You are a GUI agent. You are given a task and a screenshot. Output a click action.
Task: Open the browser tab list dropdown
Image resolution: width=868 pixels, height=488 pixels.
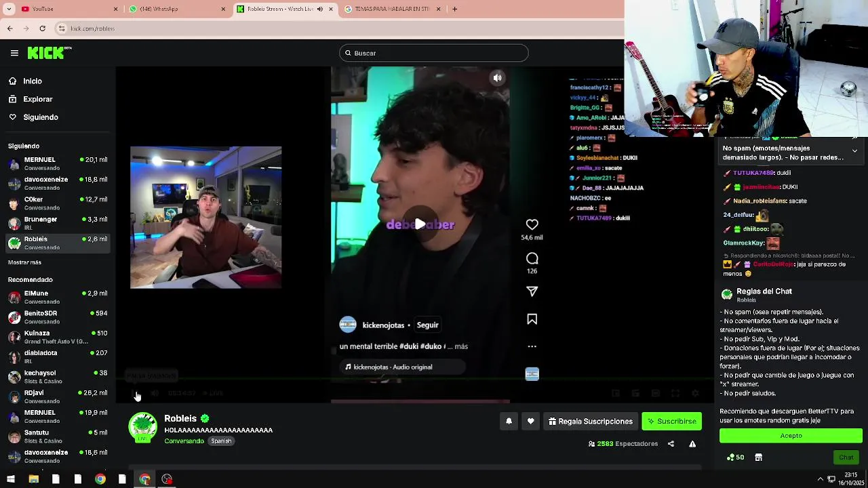pyautogui.click(x=9, y=9)
